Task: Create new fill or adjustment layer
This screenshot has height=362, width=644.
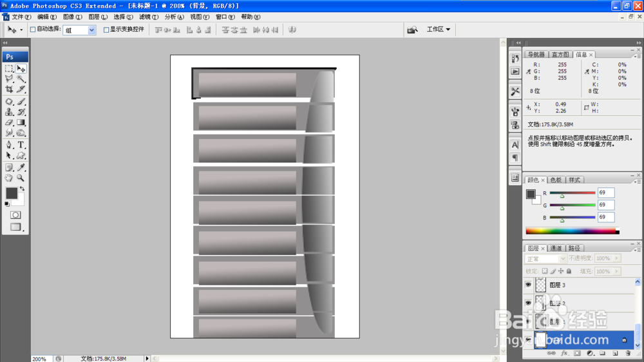Action: click(x=590, y=354)
